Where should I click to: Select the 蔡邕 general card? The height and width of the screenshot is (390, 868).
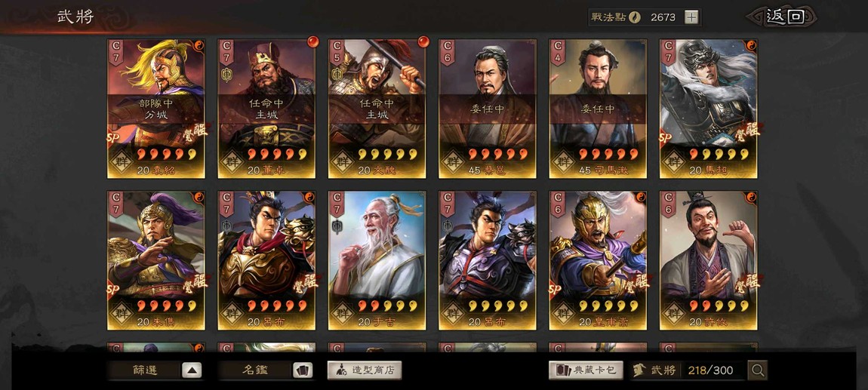pos(488,109)
